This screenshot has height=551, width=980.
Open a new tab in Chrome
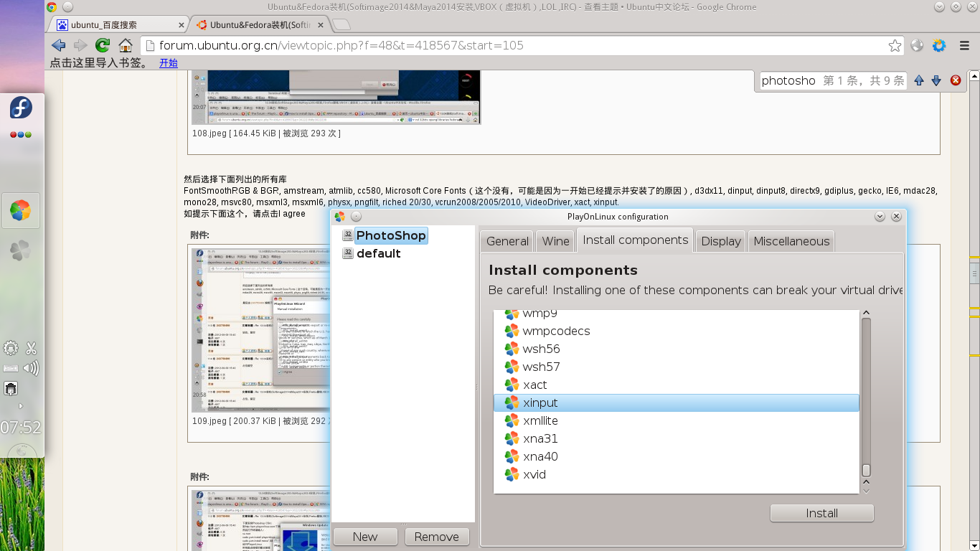point(342,24)
